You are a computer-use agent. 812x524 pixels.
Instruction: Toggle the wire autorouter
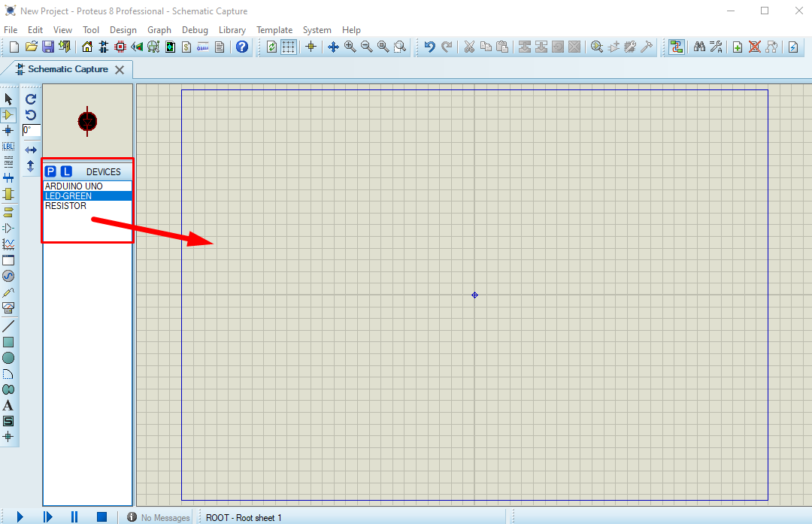tap(677, 47)
